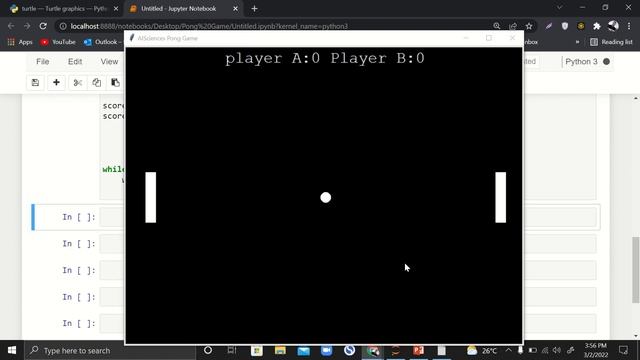Open File Explorer from the taskbar
The width and height of the screenshot is (640, 360).
[x=280, y=350]
